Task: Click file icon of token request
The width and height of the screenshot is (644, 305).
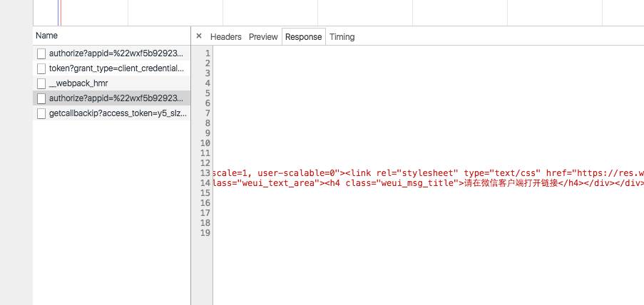Action: click(x=41, y=68)
